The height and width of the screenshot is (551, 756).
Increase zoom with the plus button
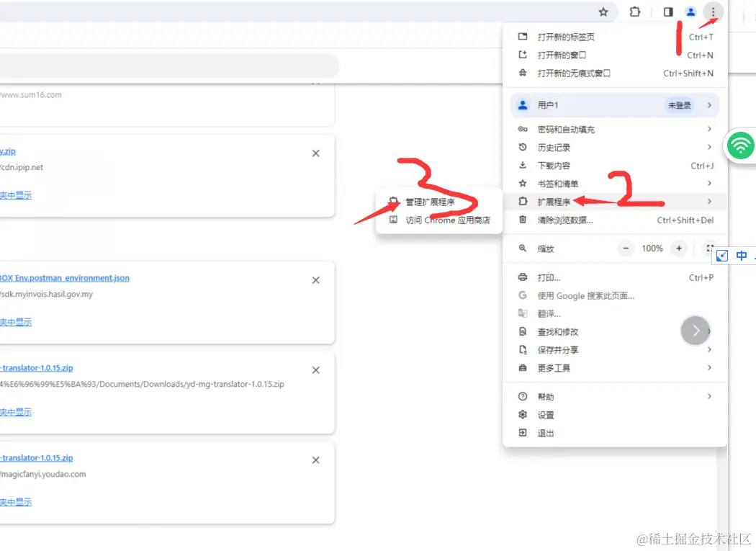pyautogui.click(x=679, y=248)
